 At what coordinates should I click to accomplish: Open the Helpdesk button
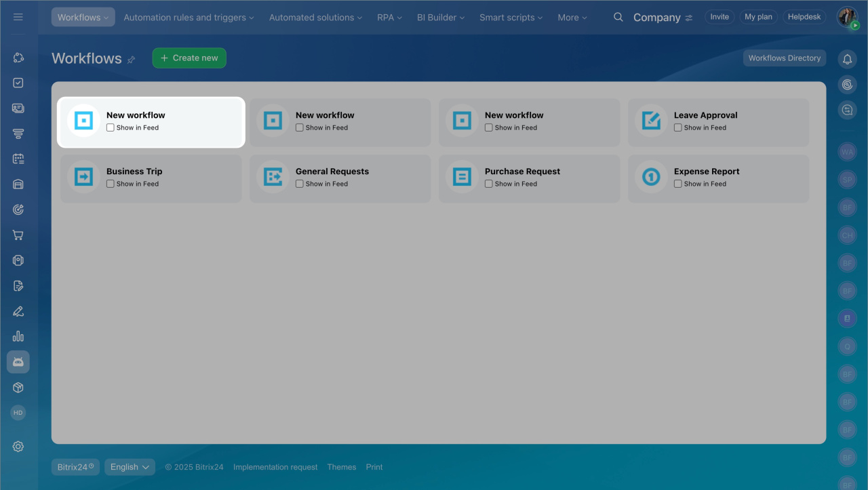pyautogui.click(x=804, y=17)
